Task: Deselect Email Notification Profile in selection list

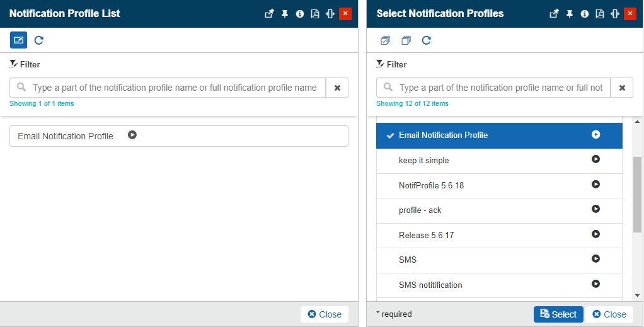Action: point(500,135)
